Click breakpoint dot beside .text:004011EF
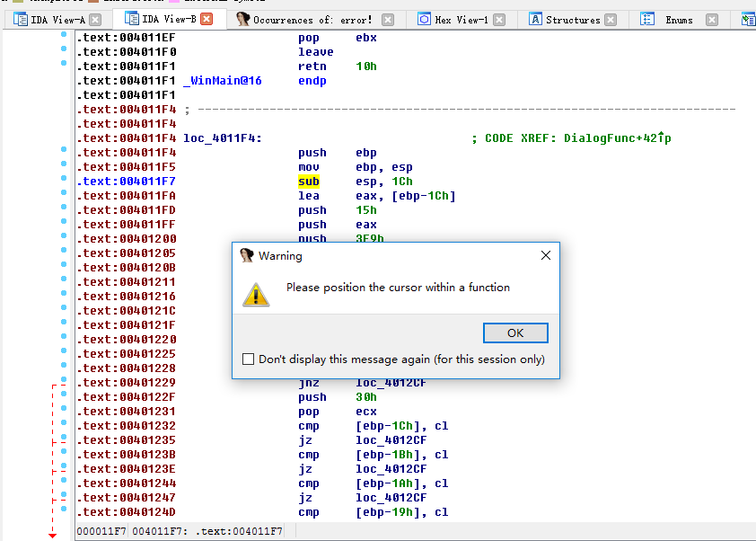The height and width of the screenshot is (541, 756). [64, 34]
